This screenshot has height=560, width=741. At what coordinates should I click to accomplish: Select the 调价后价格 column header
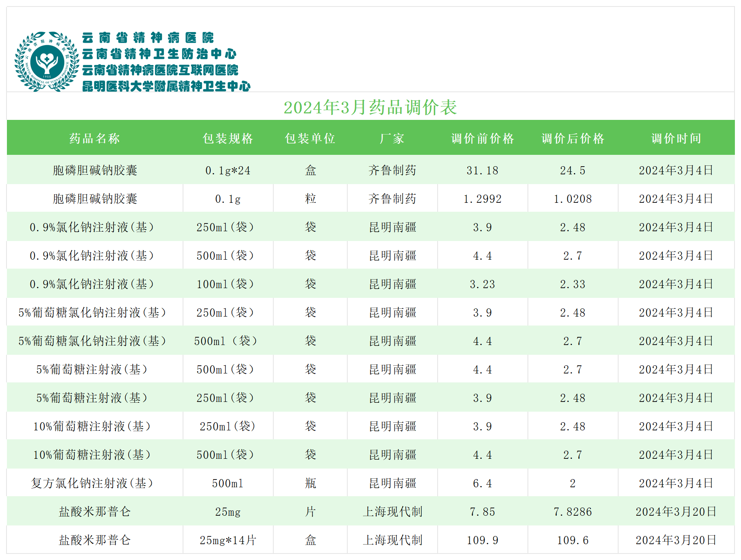pos(573,139)
